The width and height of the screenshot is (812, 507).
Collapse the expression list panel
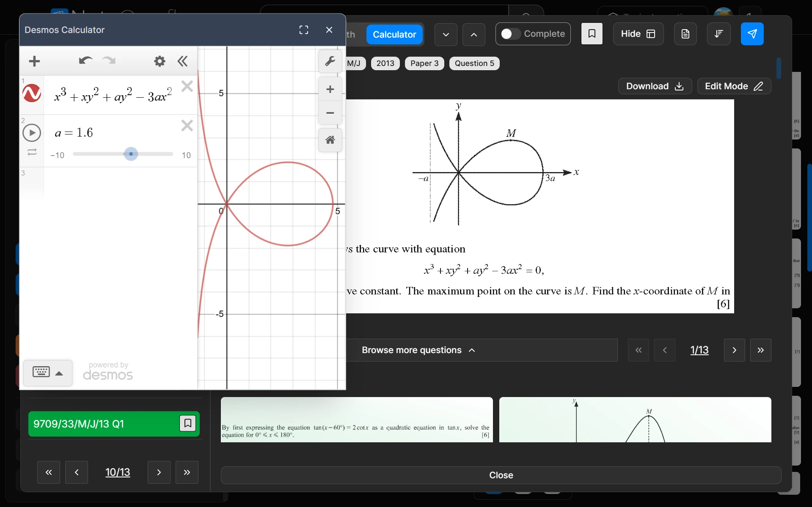pos(182,61)
